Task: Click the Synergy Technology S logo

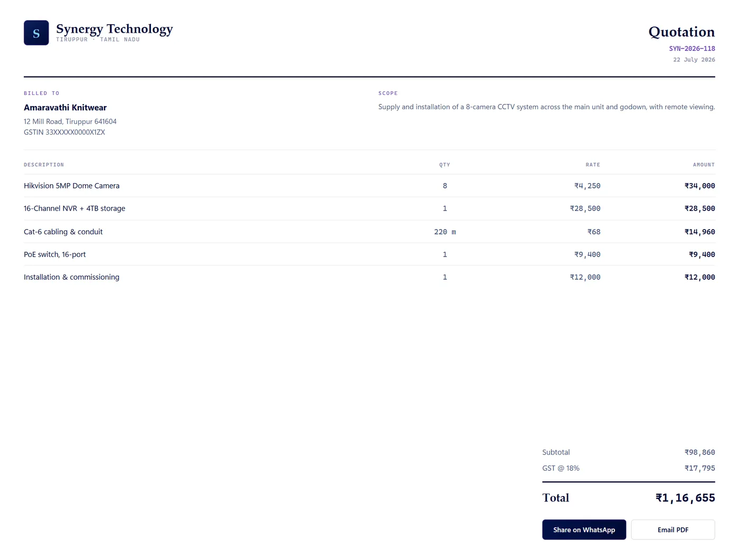Action: point(36,33)
